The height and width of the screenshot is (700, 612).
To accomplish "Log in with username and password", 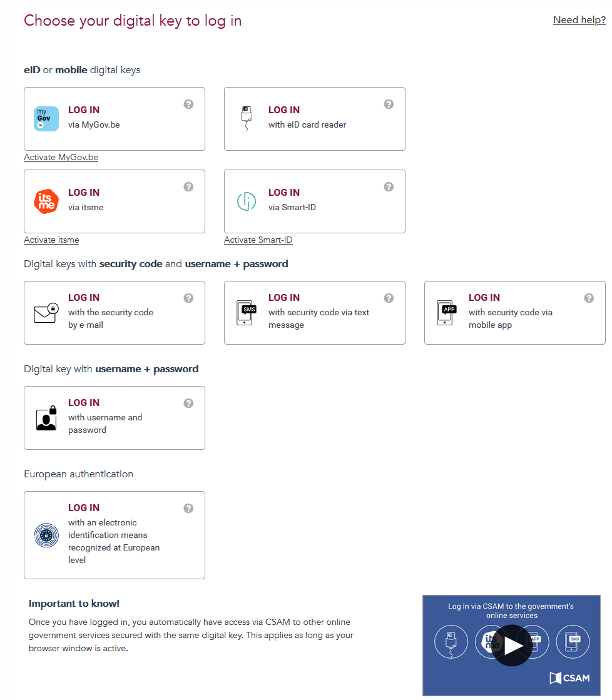I will point(115,418).
